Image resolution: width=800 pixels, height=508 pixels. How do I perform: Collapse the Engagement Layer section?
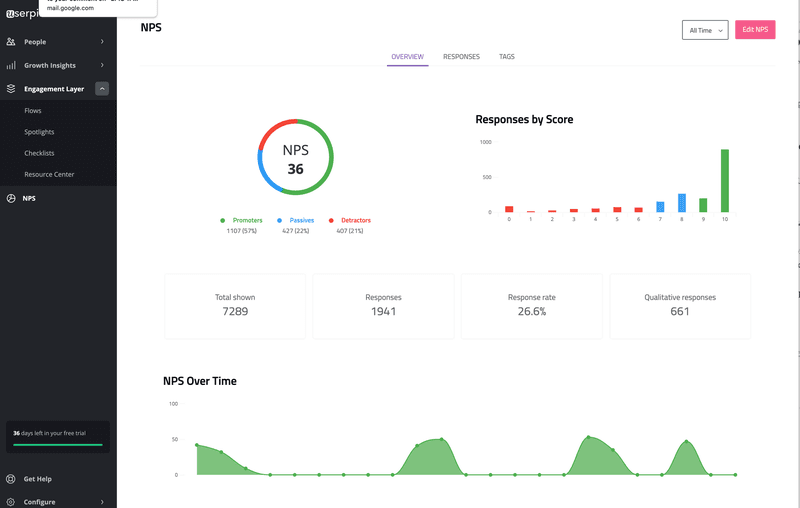102,89
